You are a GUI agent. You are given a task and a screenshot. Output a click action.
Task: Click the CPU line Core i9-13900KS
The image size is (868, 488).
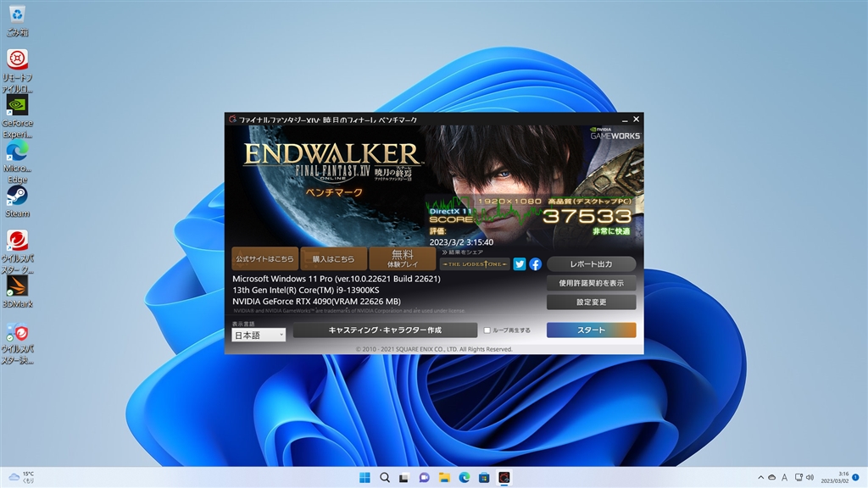click(x=305, y=290)
